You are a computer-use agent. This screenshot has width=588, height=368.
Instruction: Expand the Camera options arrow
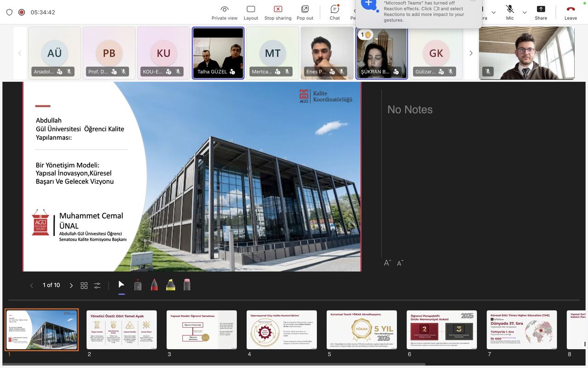coord(493,12)
